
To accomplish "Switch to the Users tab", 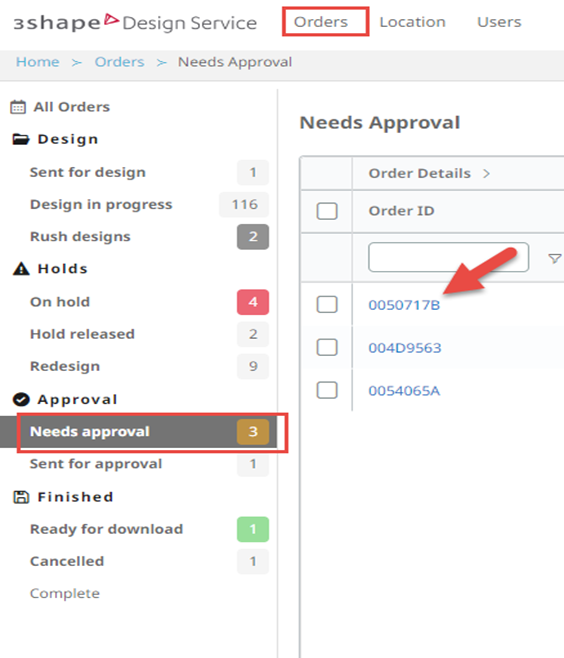I will [x=499, y=22].
